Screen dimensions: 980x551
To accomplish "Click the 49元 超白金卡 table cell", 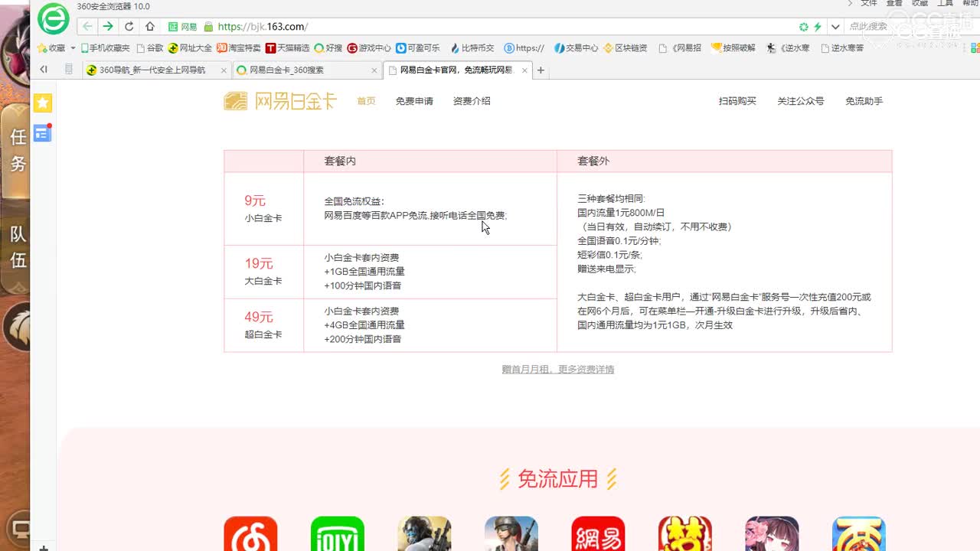I will (263, 325).
